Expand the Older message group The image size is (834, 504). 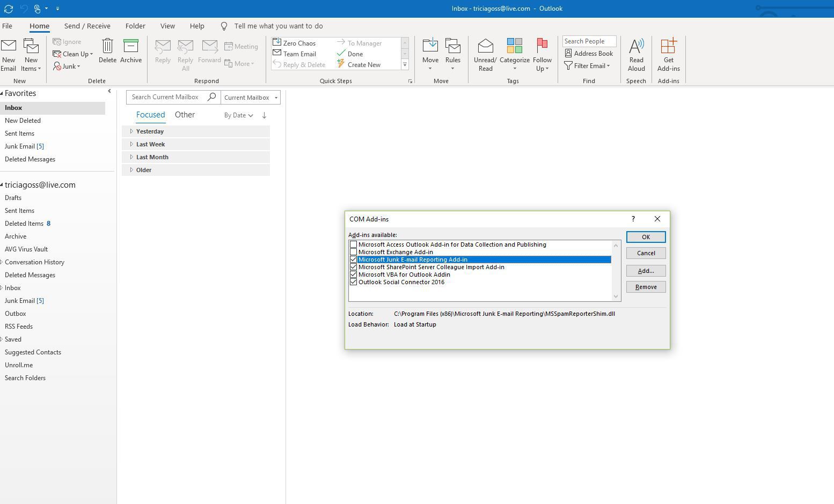coord(131,170)
